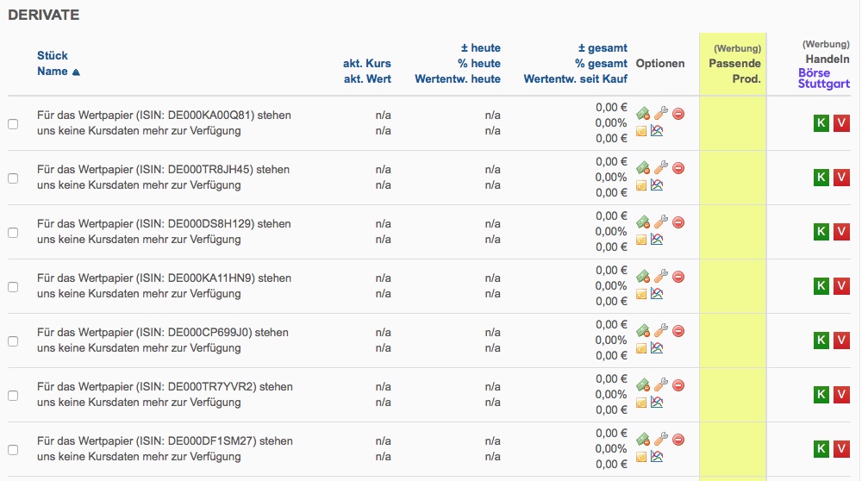Sort by ± gesamt header

click(603, 47)
